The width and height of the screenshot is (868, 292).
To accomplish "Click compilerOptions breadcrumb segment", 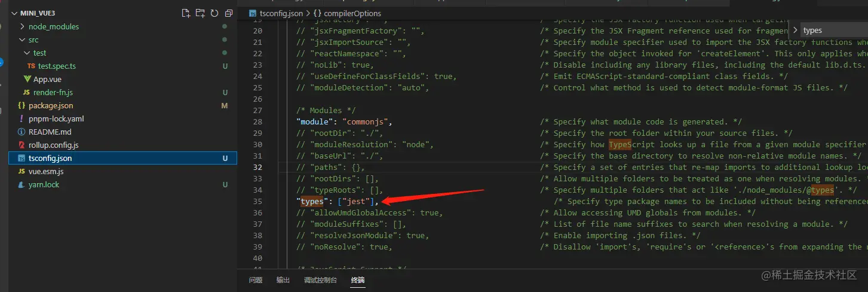I will pos(353,13).
